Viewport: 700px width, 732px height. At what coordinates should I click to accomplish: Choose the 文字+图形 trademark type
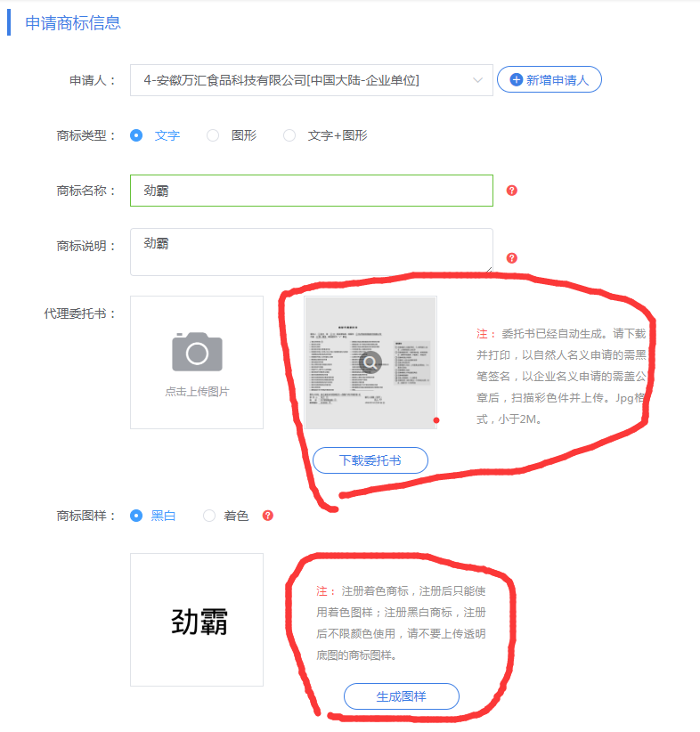point(289,135)
